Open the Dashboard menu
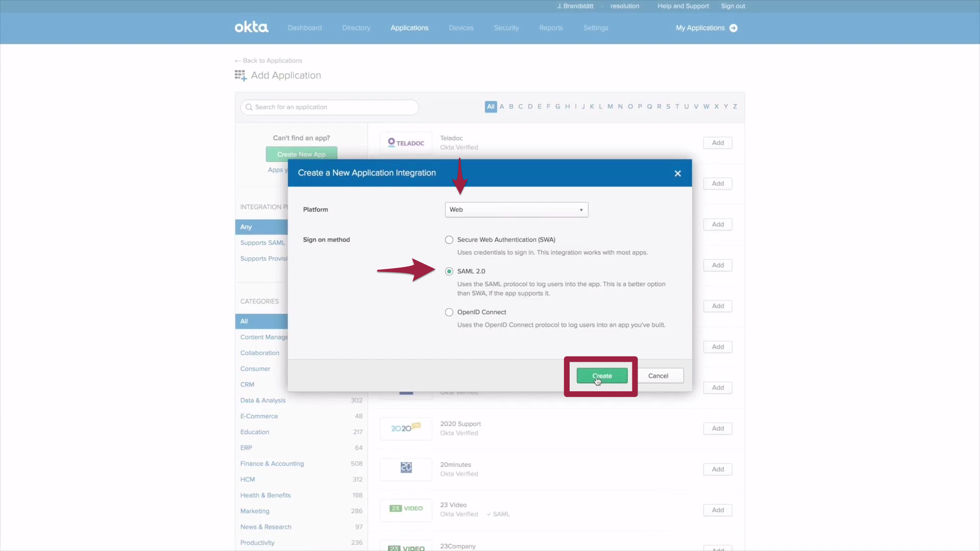Screen dimensions: 980x551 (305, 28)
